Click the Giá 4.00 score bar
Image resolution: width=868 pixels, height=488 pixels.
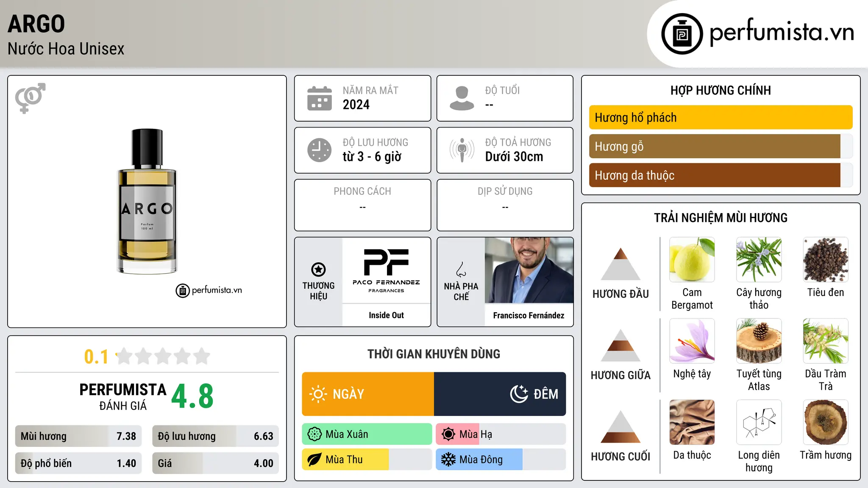click(x=215, y=463)
